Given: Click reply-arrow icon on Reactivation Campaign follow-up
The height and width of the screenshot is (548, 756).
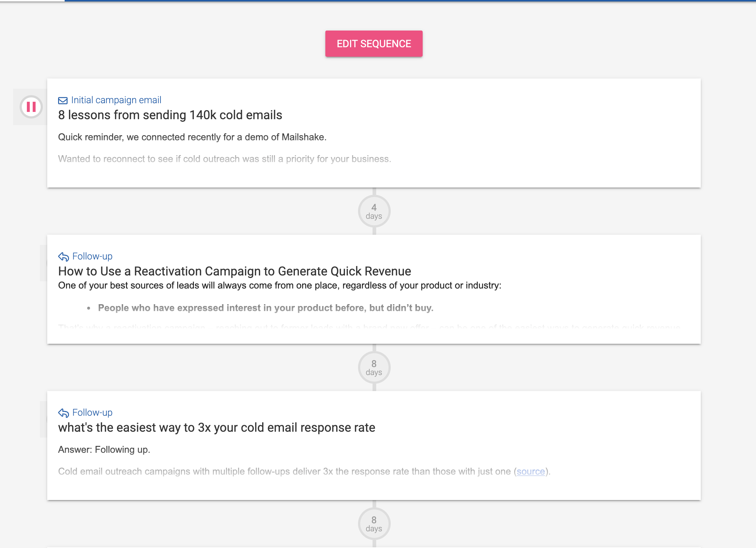Looking at the screenshot, I should (x=64, y=257).
